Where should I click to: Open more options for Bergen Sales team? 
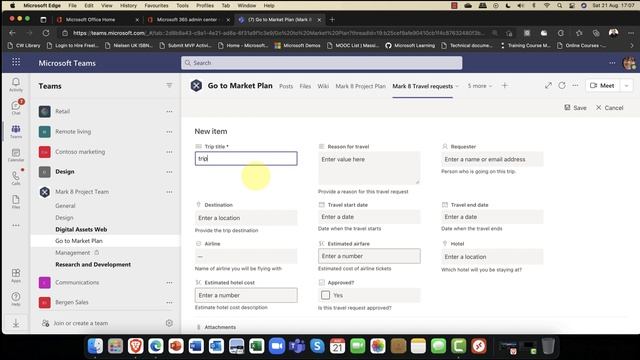coord(169,302)
